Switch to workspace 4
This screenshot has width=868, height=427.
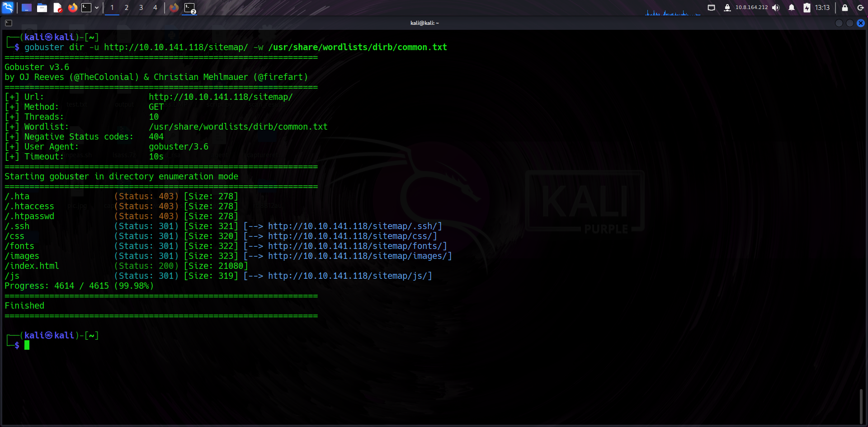(x=155, y=8)
